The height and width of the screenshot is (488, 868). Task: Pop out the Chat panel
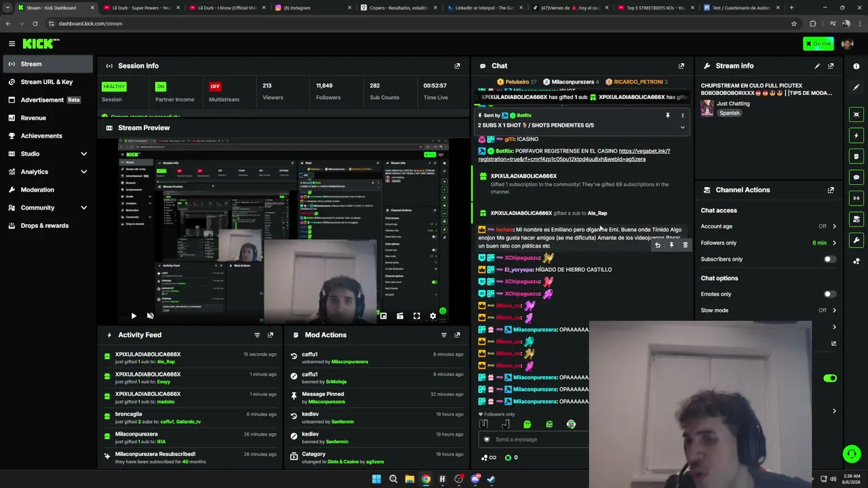682,66
